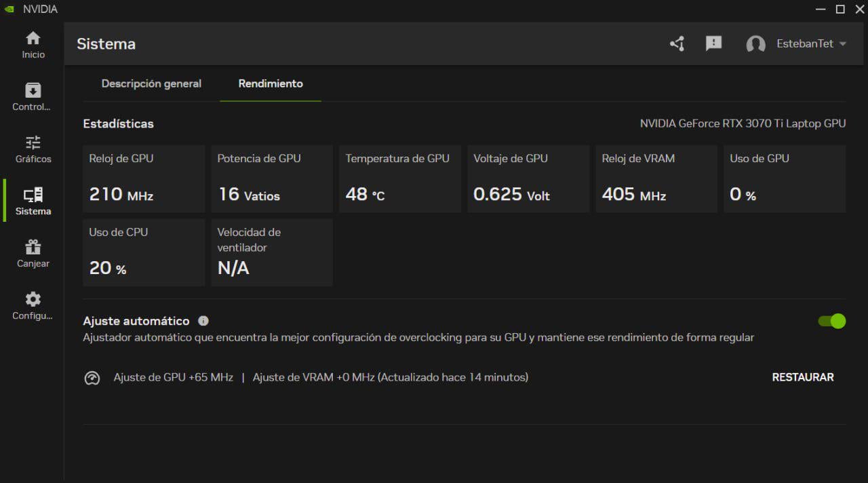Click the Ajustador automático description text
The image size is (868, 483).
point(418,337)
